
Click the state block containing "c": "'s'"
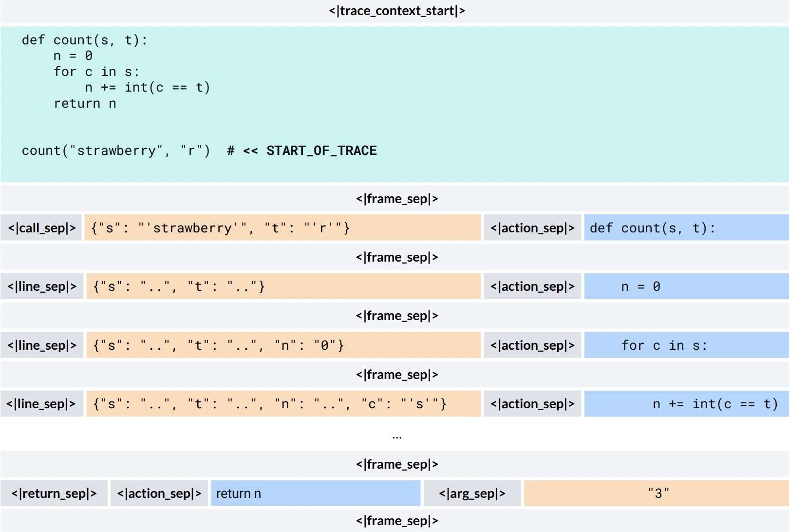tap(283, 404)
